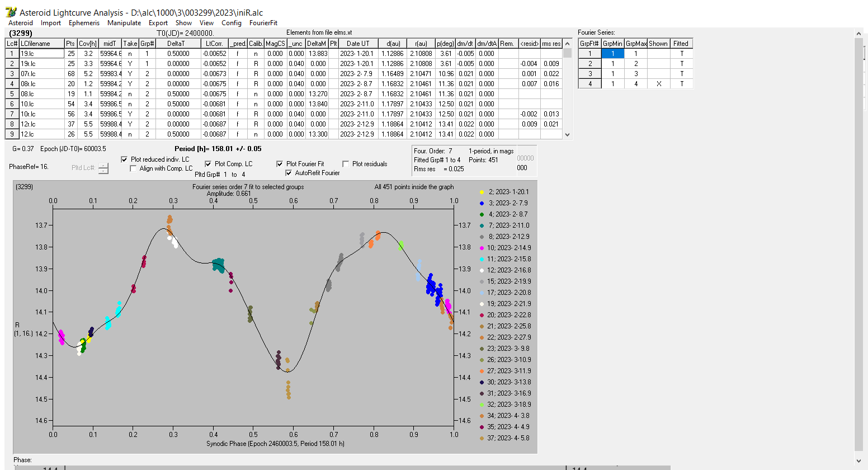Click the DeltaT column header
Viewport: 868px width, 470px height.
tap(178, 43)
